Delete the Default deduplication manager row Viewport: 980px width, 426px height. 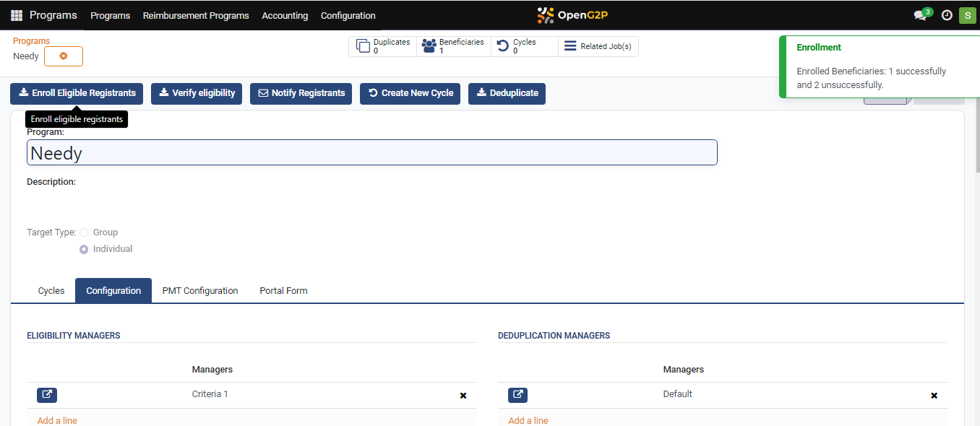[934, 396]
